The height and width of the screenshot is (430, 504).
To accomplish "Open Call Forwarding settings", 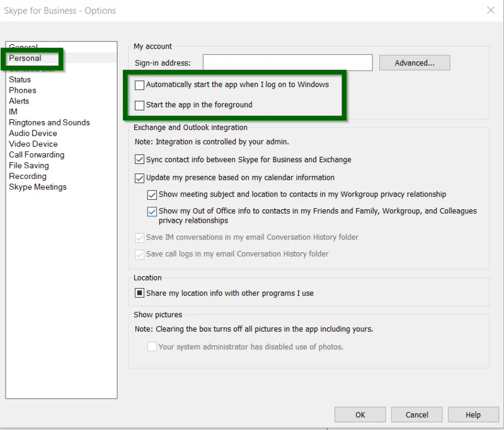I will coord(37,154).
